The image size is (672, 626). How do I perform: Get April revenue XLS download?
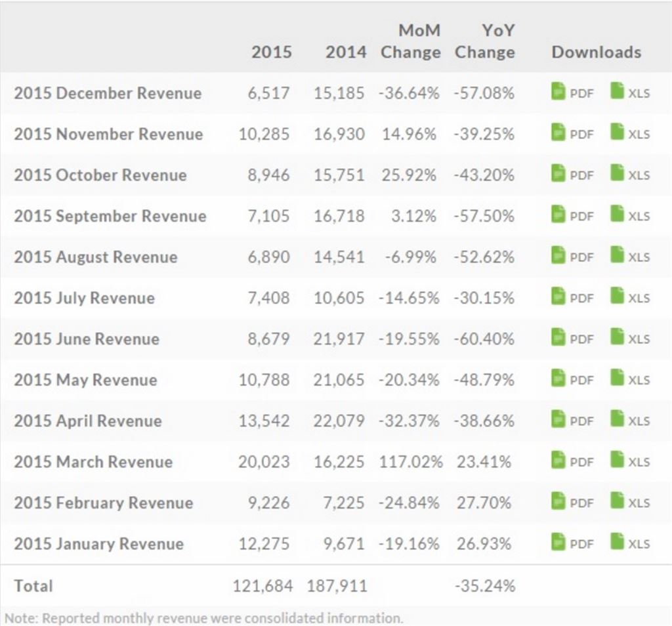pos(630,421)
